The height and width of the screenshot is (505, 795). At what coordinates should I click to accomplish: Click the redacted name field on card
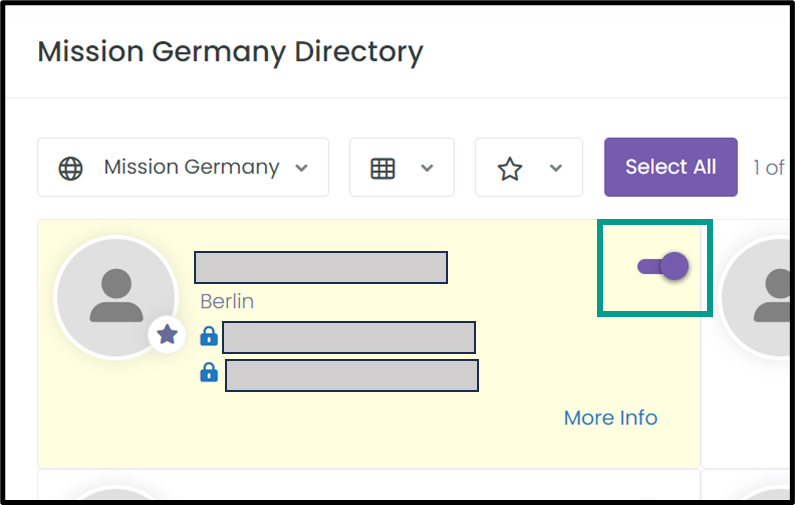(x=321, y=267)
